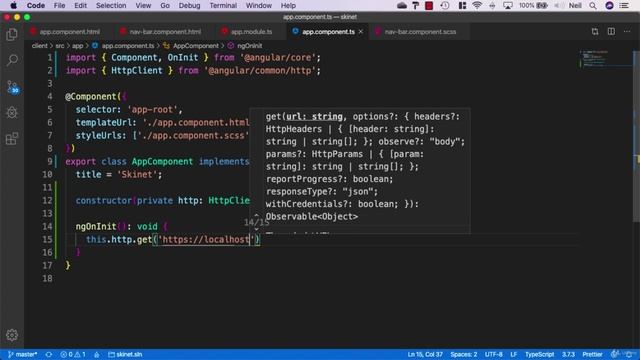
Task: Change indentation via Spaces: 2
Action: click(464, 354)
